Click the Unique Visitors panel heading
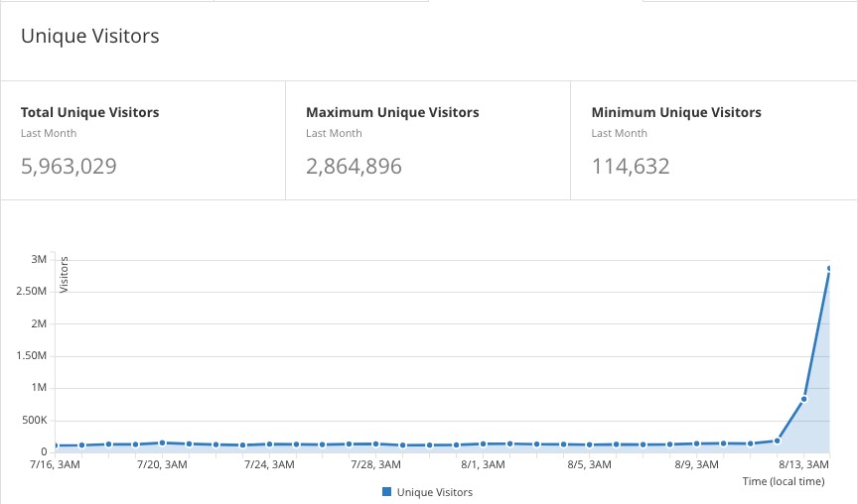This screenshot has width=858, height=504. pyautogui.click(x=90, y=37)
